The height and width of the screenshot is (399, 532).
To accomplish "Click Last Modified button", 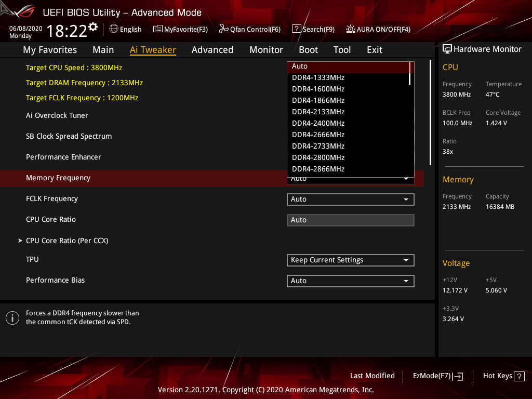I will click(x=372, y=376).
